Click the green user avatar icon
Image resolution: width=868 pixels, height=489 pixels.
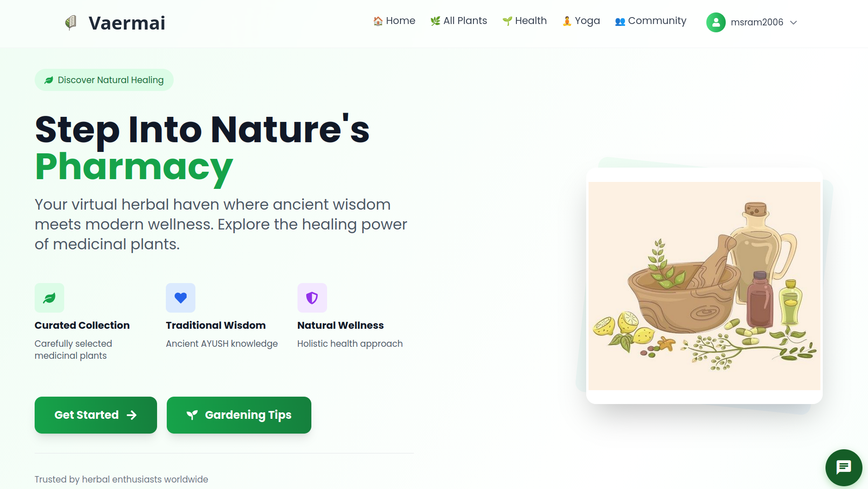[716, 22]
